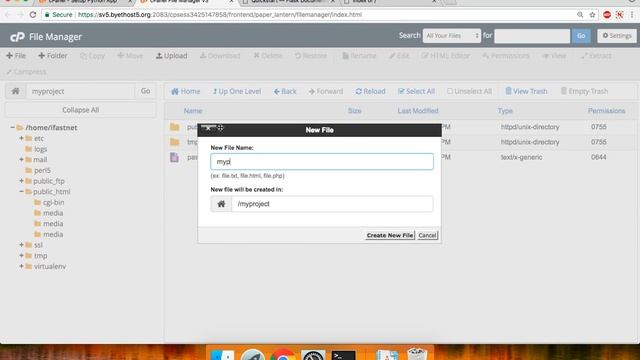Click the Download toolbar button

[220, 56]
